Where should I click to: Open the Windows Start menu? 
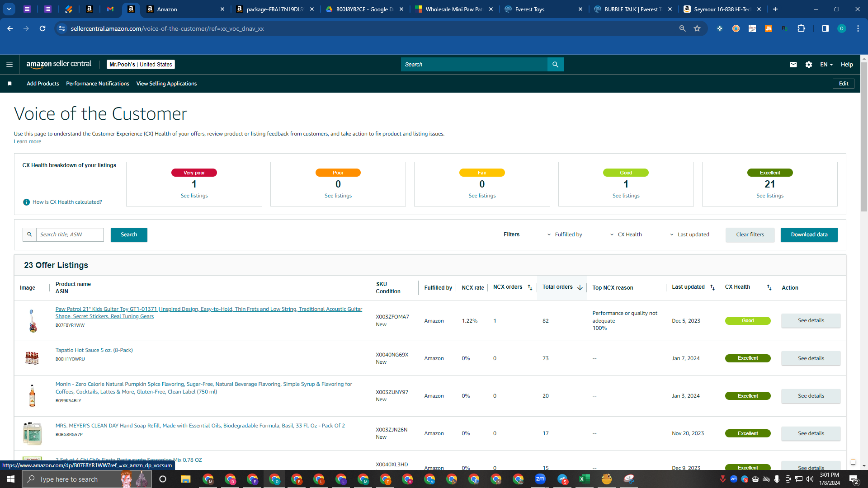(x=11, y=479)
